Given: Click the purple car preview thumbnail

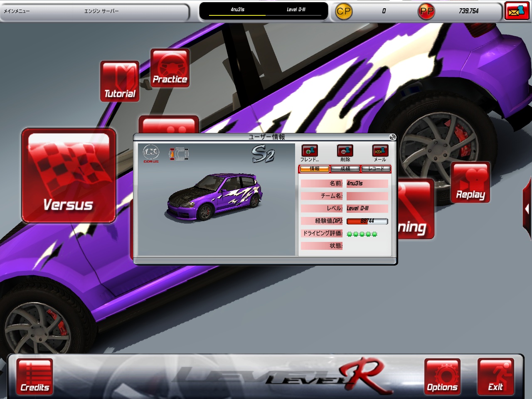Looking at the screenshot, I should click(x=214, y=196).
